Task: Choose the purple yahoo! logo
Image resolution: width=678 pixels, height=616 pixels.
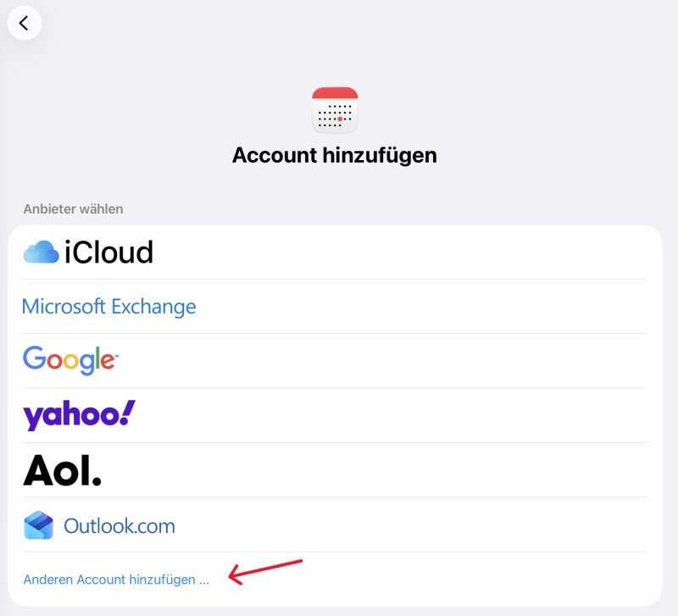Action: tap(79, 415)
